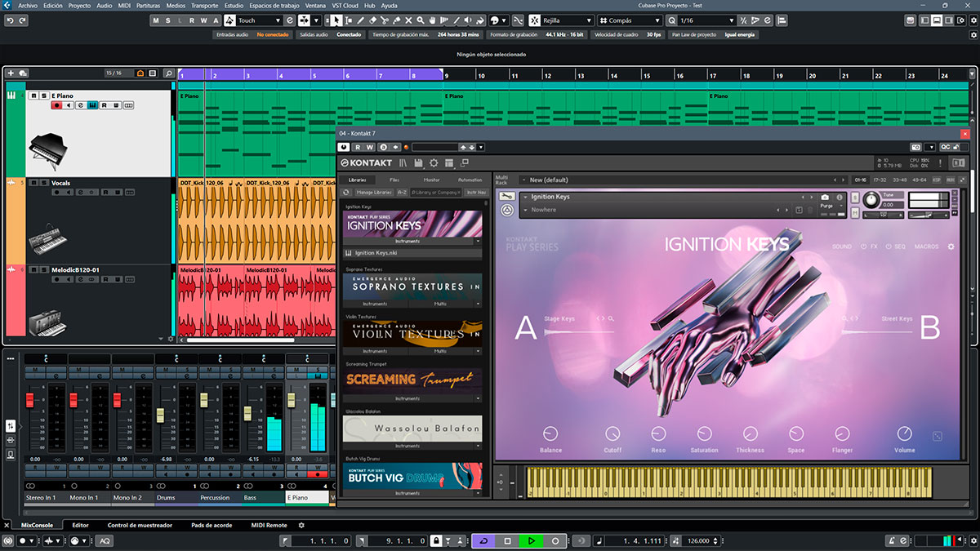980x551 pixels.
Task: Open Ignition Keys.nki instrument file
Action: (x=412, y=254)
